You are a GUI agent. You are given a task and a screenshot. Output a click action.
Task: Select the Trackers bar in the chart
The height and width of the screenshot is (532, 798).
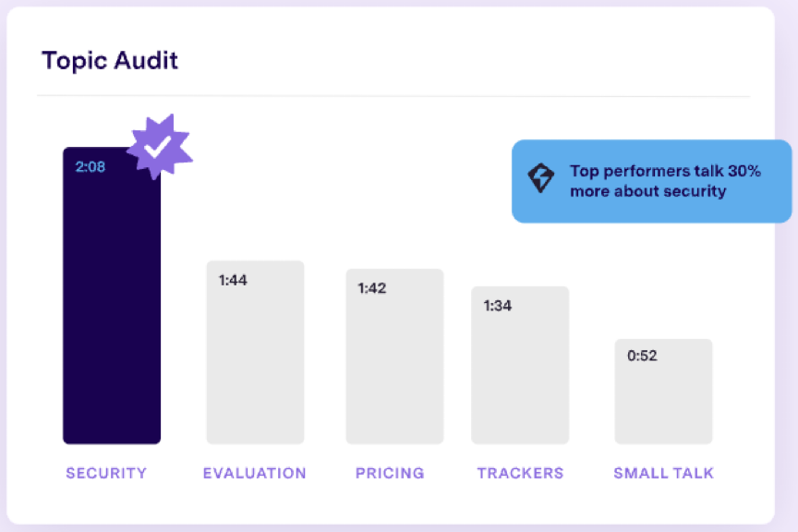(520, 372)
